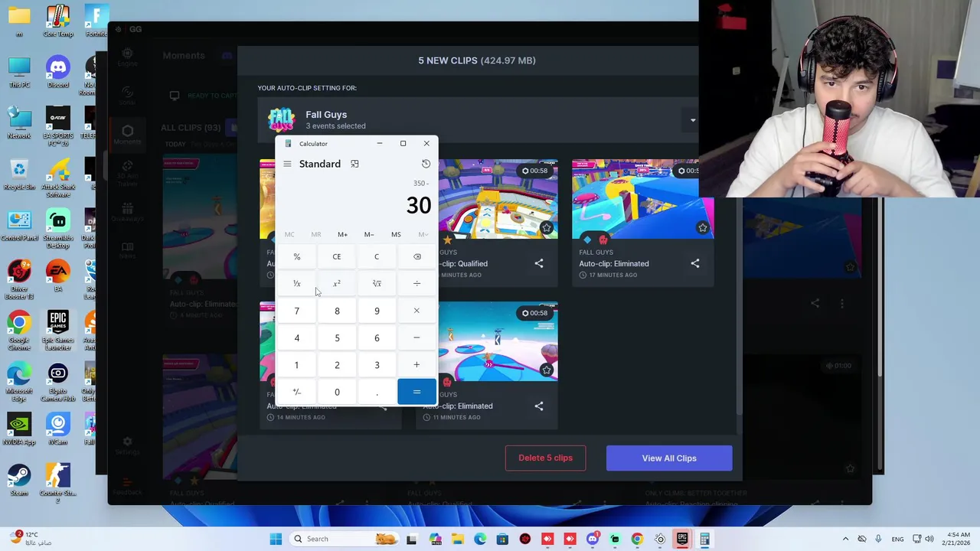Click digit 3 on Calculator
Screen dimensions: 980x551
pyautogui.click(x=377, y=365)
